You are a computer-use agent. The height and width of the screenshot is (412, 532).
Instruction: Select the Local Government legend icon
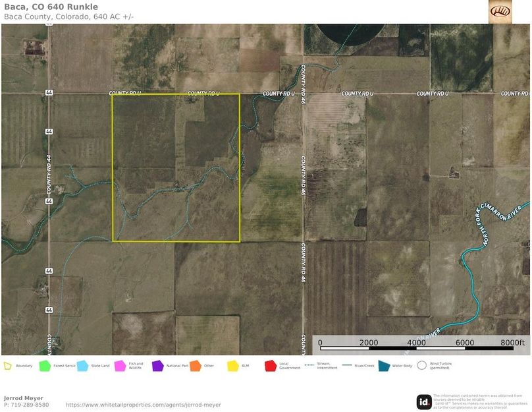click(x=270, y=367)
